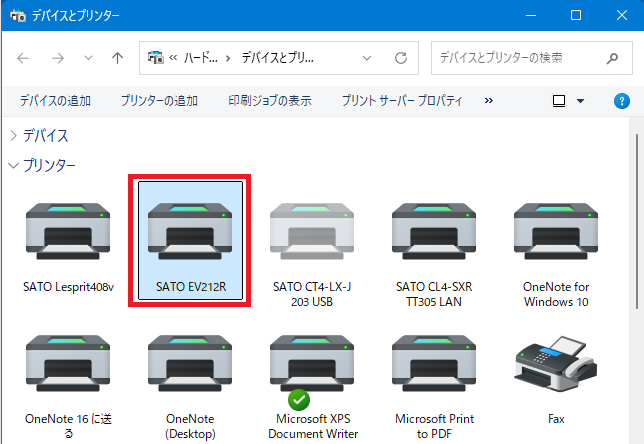Screen dimensions: 644x444
Task: Click the Fax label text
Action: [x=556, y=419]
